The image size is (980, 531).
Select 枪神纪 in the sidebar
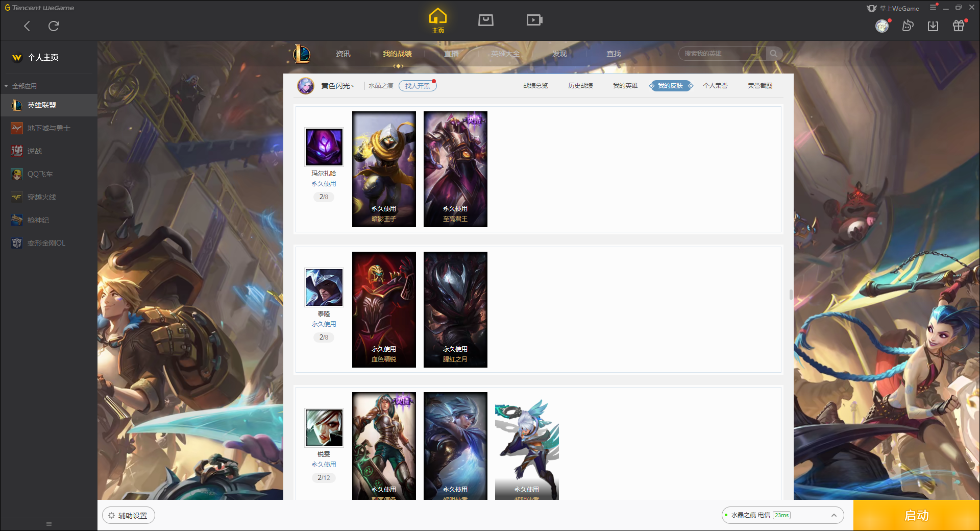48,220
